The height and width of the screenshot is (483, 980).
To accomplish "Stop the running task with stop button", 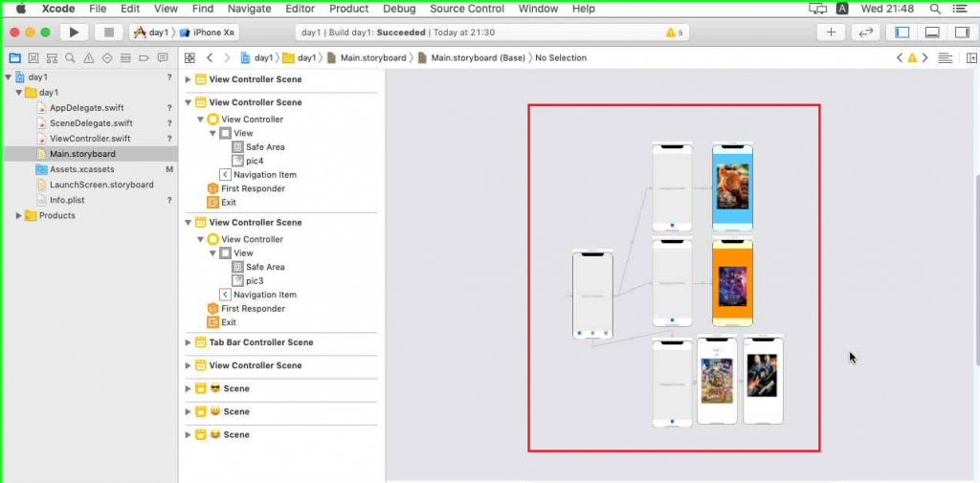I will pos(109,33).
